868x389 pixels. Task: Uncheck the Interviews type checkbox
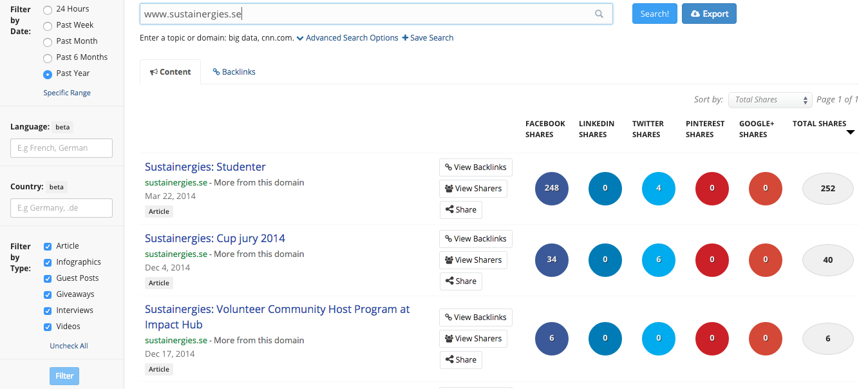point(48,310)
